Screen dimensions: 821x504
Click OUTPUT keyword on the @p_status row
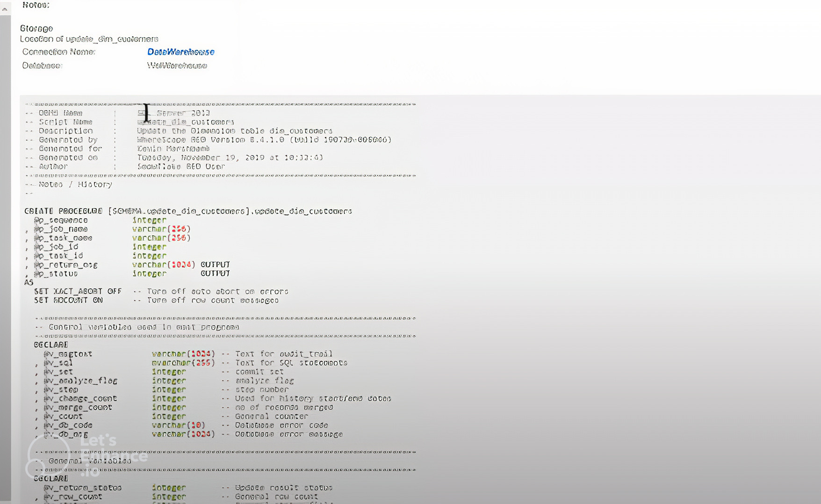pos(215,274)
